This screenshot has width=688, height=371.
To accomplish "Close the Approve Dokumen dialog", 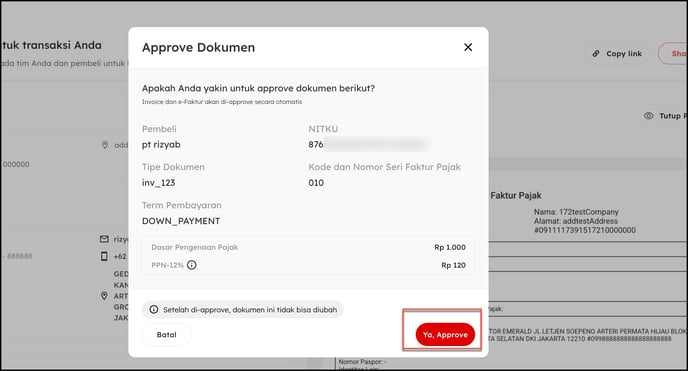I will pos(468,47).
